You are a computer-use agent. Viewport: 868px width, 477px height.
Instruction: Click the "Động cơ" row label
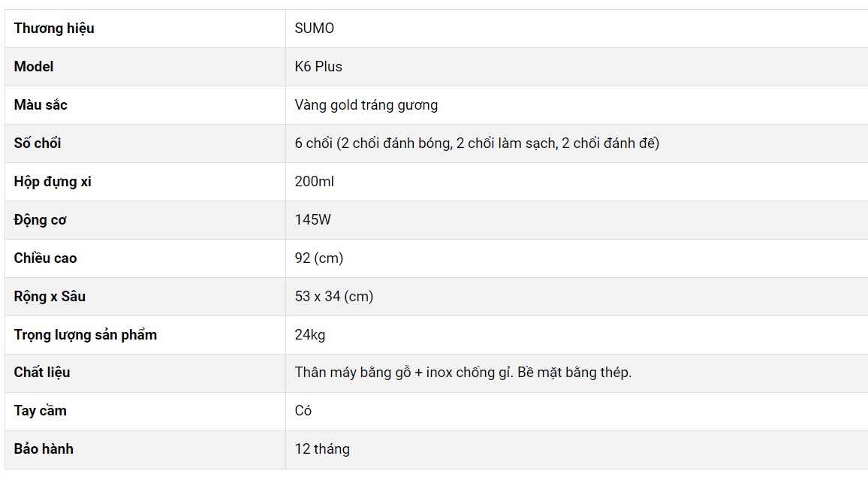pyautogui.click(x=40, y=220)
